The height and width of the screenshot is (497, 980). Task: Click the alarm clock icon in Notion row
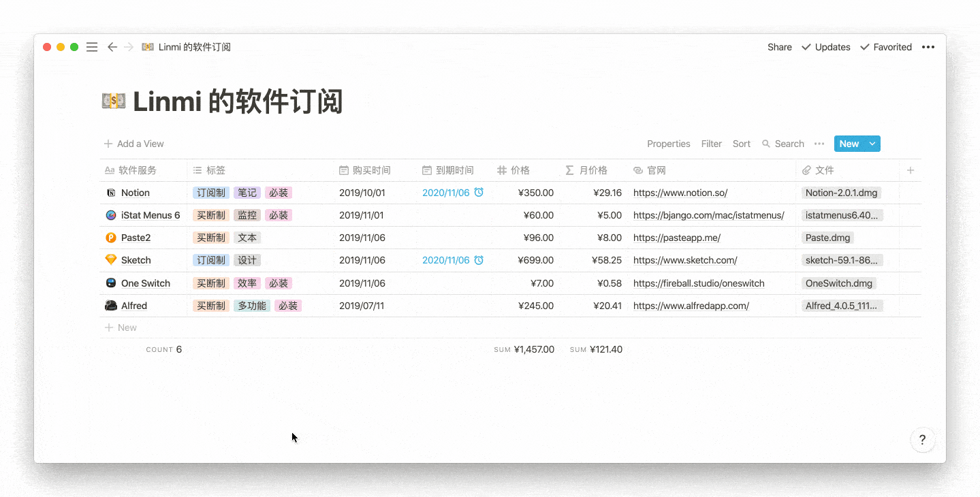click(x=479, y=193)
